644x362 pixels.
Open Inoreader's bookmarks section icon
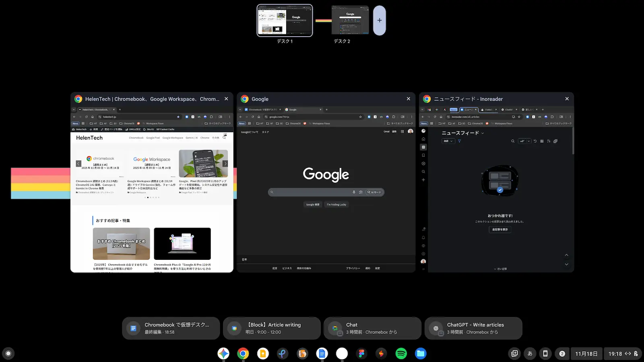(423, 155)
